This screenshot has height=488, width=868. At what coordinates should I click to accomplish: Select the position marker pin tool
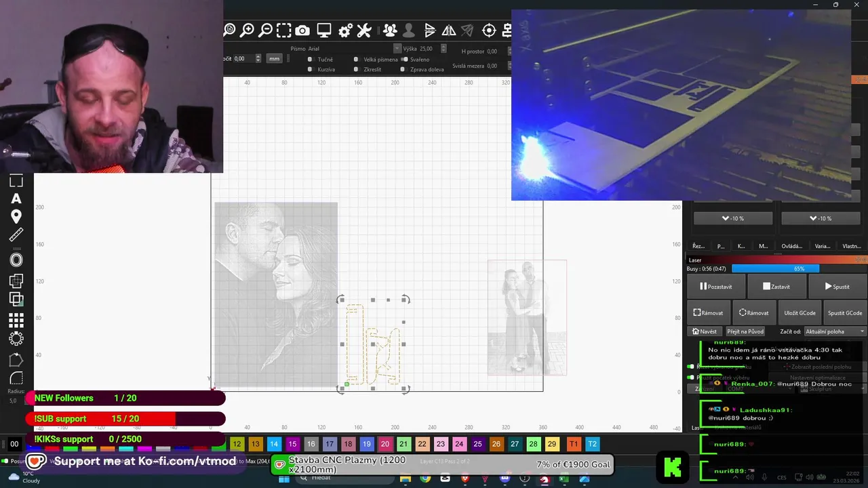16,216
